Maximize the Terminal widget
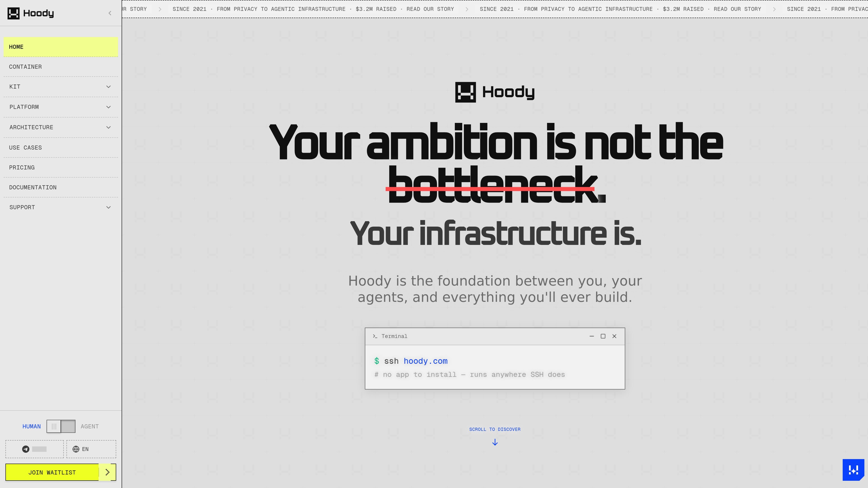868x488 pixels. point(603,336)
